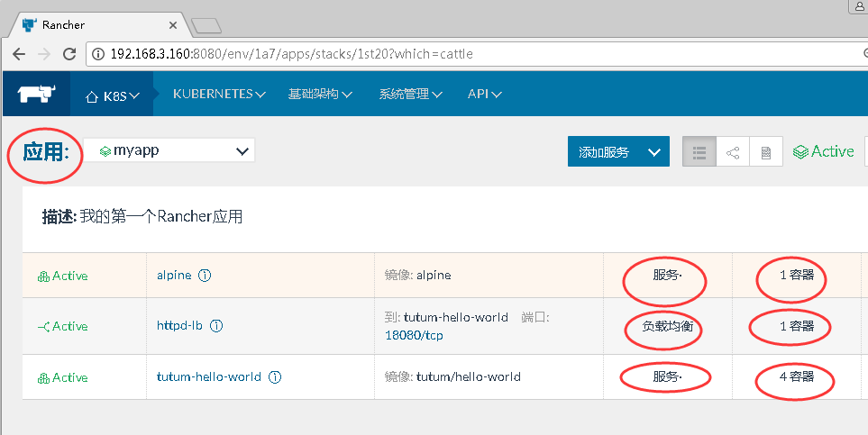Go back using browser back arrow
Viewport: 868px width, 435px height.
pos(19,54)
